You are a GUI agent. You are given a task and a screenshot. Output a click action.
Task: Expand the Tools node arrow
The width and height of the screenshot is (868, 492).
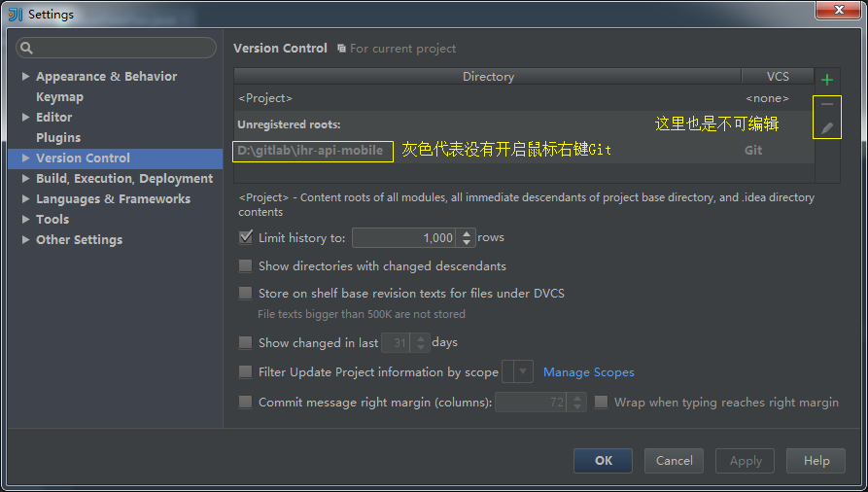pos(25,220)
